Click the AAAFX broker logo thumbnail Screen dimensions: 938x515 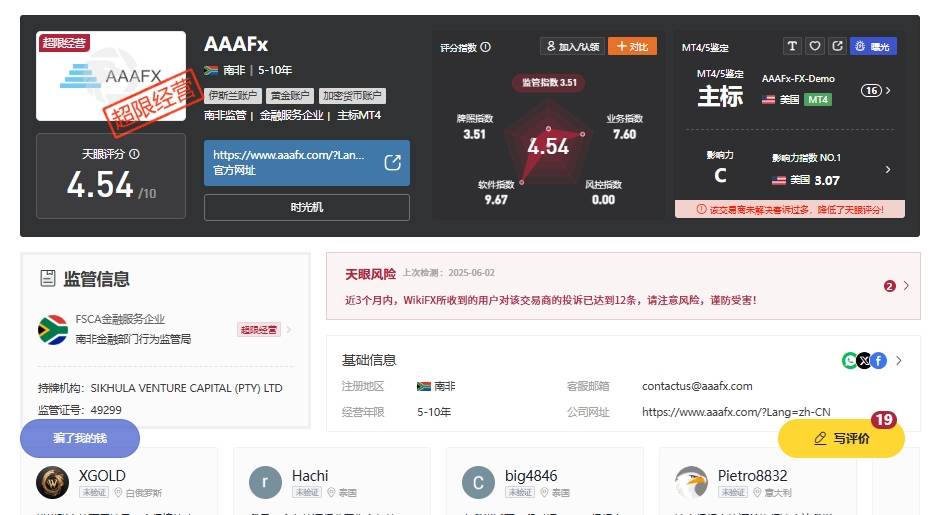[x=111, y=76]
